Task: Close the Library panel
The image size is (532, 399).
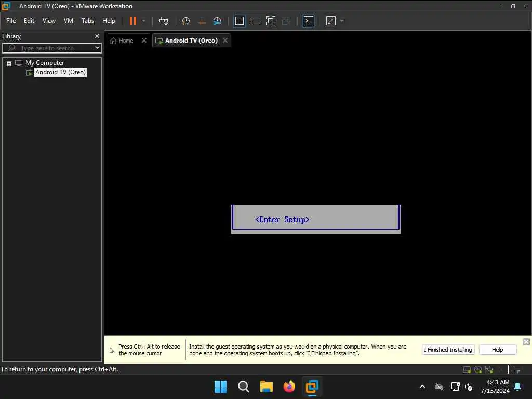Action: pyautogui.click(x=97, y=36)
